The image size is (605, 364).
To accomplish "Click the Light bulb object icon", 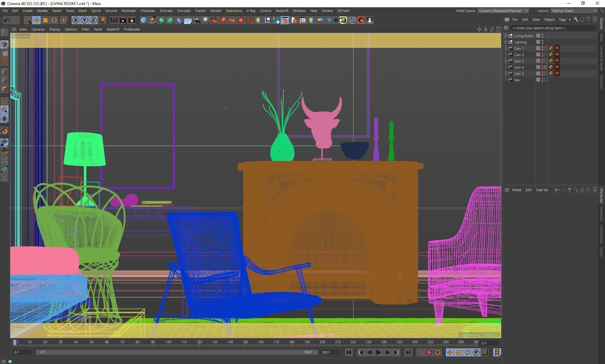I will [206, 20].
